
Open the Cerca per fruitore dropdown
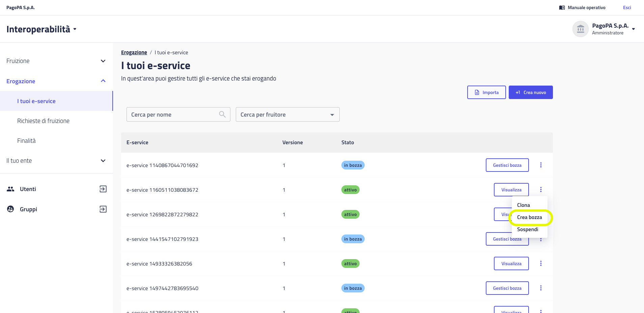(x=287, y=115)
